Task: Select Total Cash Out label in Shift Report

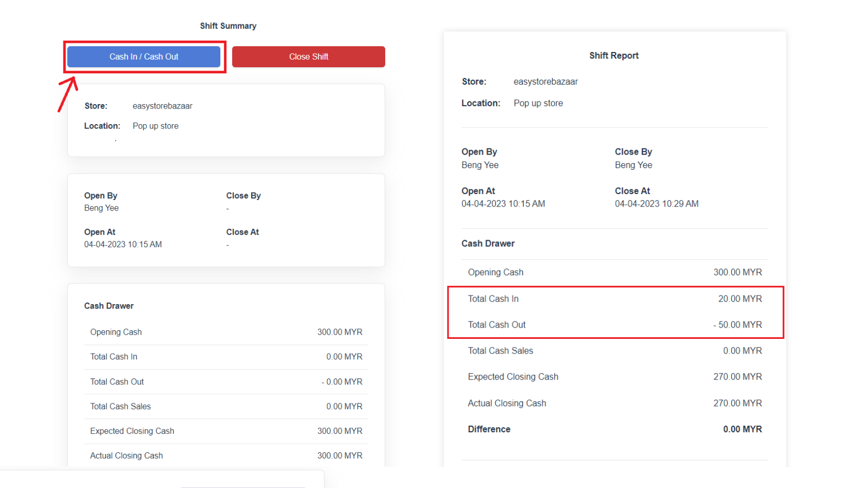Action: (497, 325)
